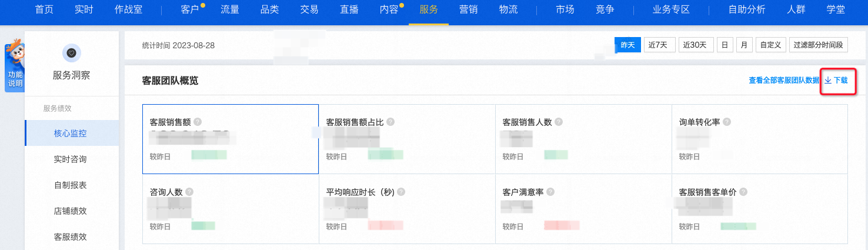Click the help icon beside 咨询人数
This screenshot has width=868, height=250.
189,192
